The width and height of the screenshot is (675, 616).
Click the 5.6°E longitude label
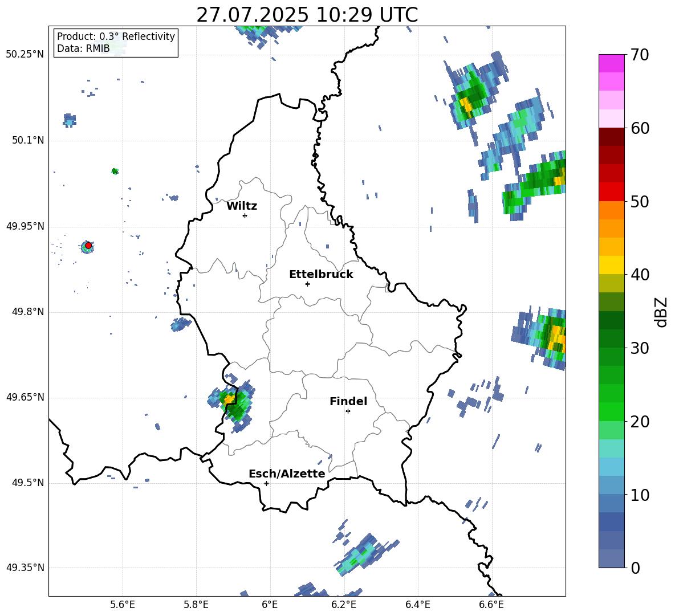point(123,605)
